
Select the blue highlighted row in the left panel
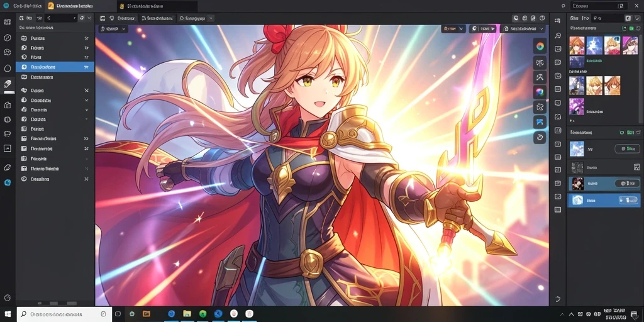point(55,67)
